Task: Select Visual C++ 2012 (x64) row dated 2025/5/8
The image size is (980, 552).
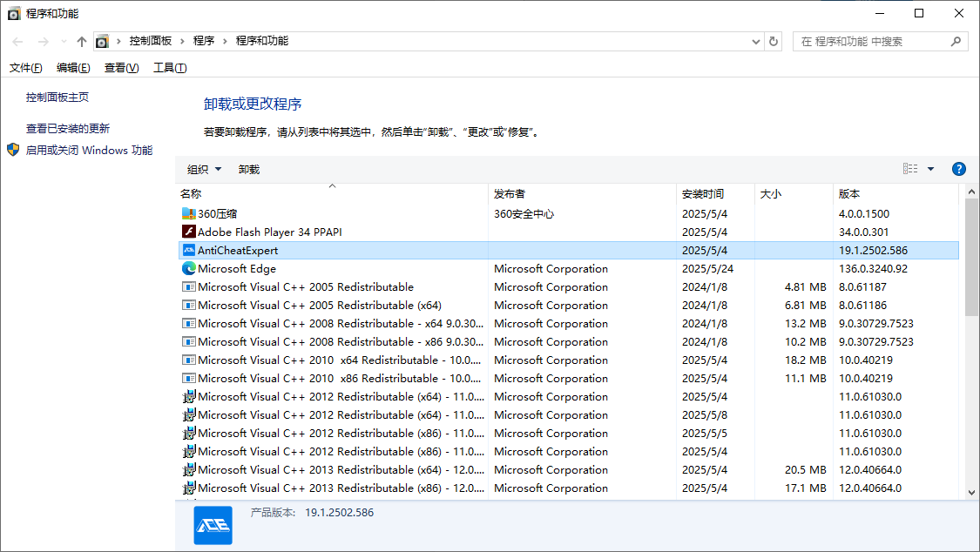Action: [567, 414]
